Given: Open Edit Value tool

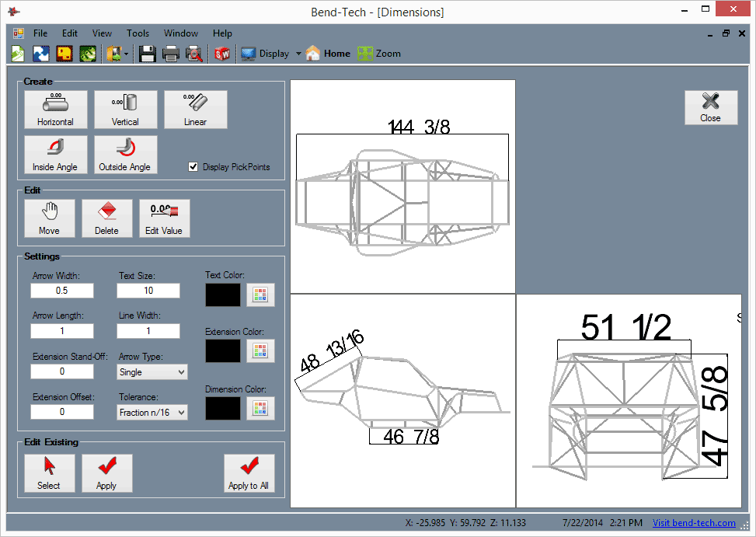Looking at the screenshot, I should coord(164,218).
